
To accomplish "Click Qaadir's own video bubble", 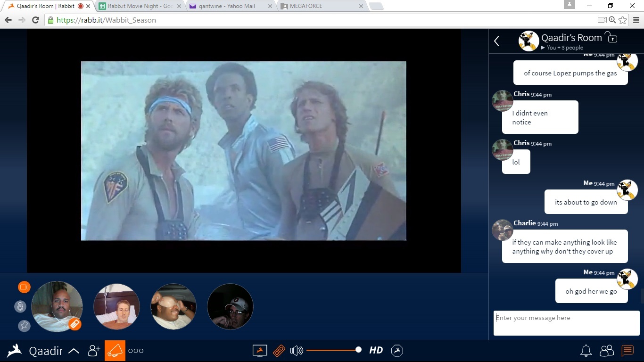I will point(57,306).
